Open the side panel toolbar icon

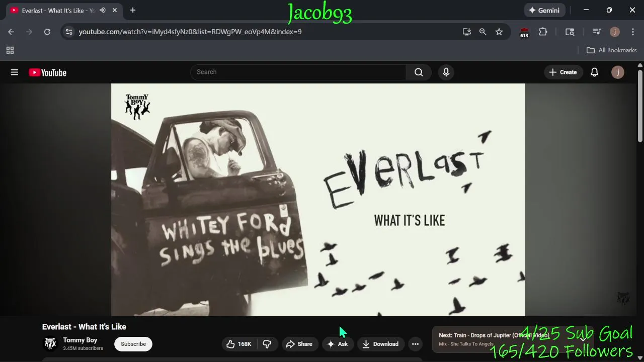pyautogui.click(x=570, y=32)
